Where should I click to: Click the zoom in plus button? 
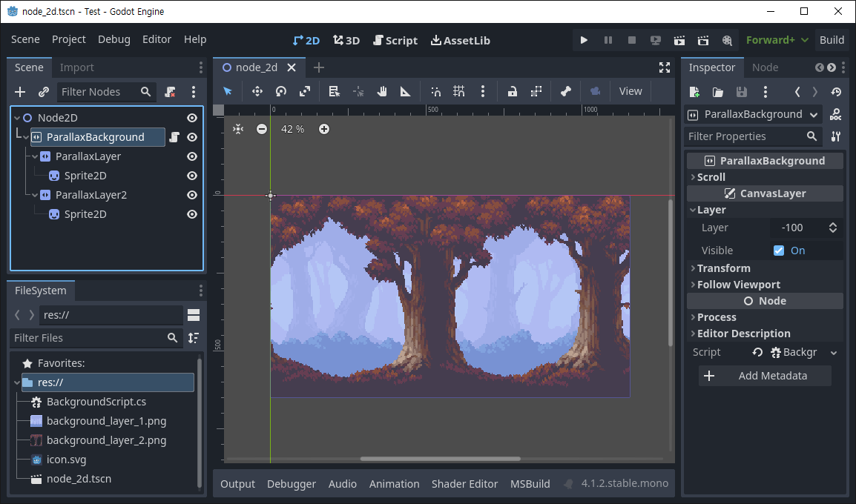pyautogui.click(x=324, y=129)
